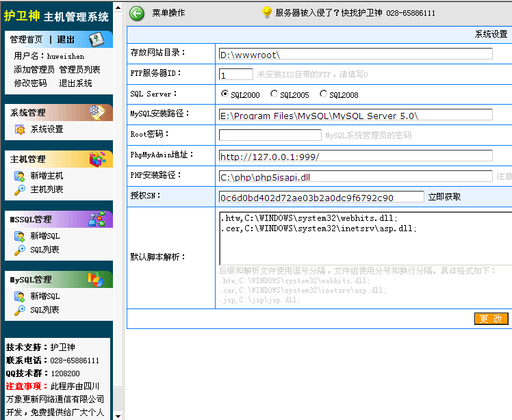Click the green back arrow icon
The height and width of the screenshot is (420, 512).
(x=137, y=12)
